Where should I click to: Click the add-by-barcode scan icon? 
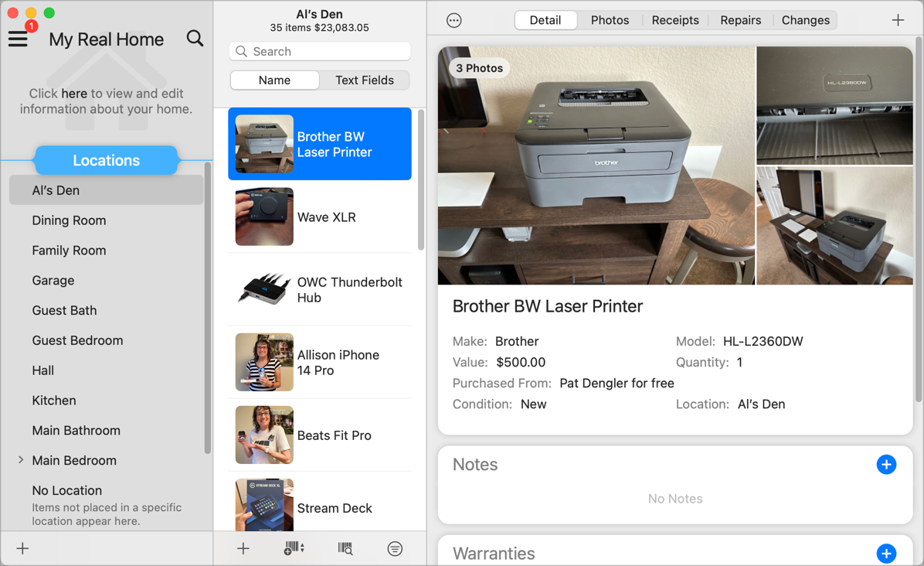pyautogui.click(x=294, y=549)
